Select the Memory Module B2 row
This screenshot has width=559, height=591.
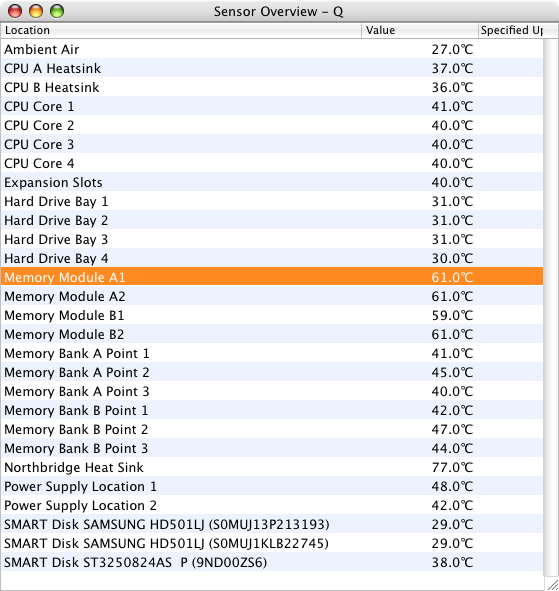[x=272, y=334]
